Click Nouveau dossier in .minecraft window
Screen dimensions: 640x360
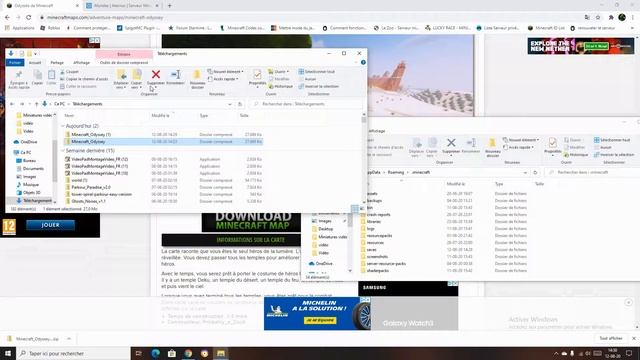493,147
